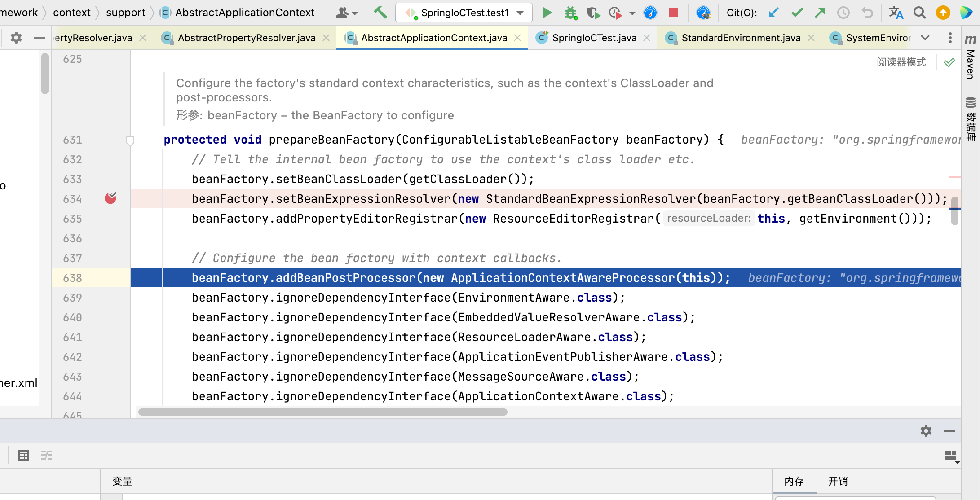This screenshot has height=500, width=980.
Task: Click the Git update project blue arrow
Action: pos(773,13)
